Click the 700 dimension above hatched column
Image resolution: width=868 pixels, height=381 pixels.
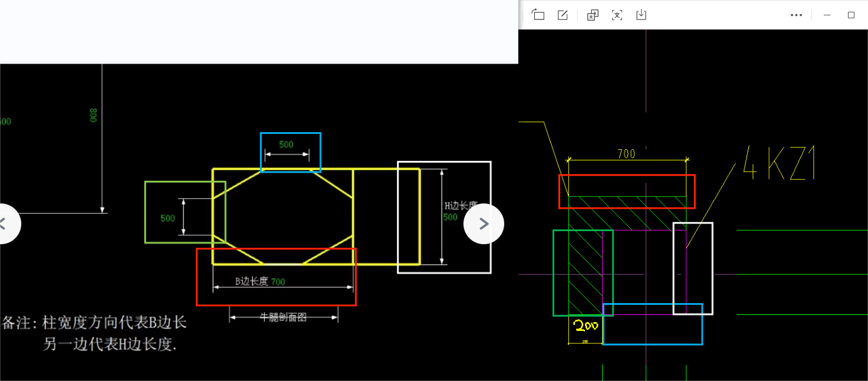point(626,154)
